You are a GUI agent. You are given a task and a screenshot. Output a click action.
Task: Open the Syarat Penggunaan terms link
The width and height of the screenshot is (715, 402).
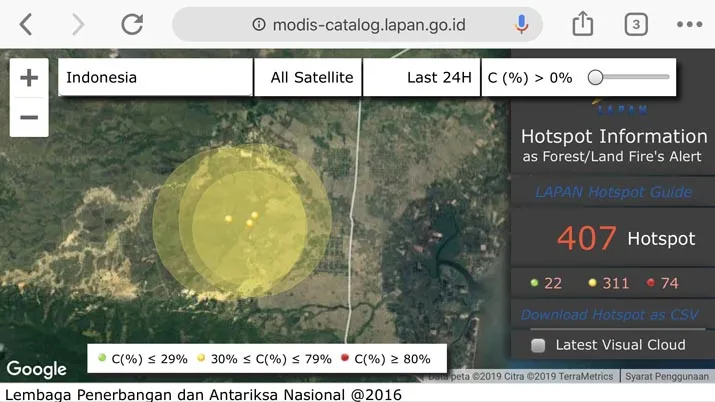click(666, 377)
